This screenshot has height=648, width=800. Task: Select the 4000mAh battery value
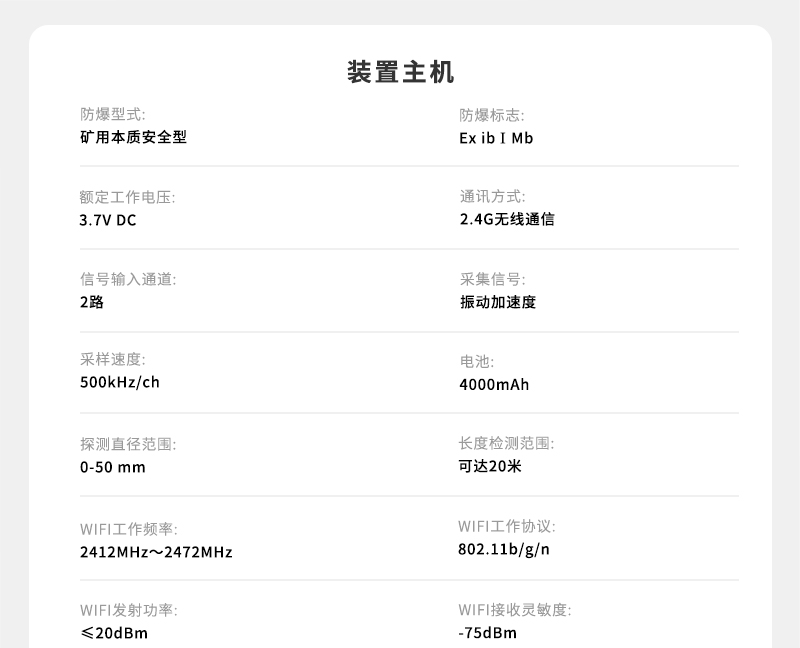point(494,385)
